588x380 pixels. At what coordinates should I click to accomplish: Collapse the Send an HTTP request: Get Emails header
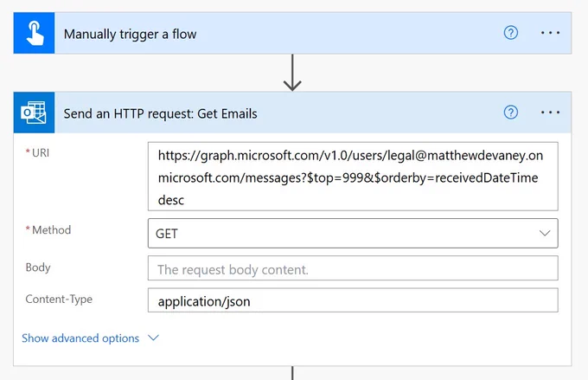[x=292, y=113]
